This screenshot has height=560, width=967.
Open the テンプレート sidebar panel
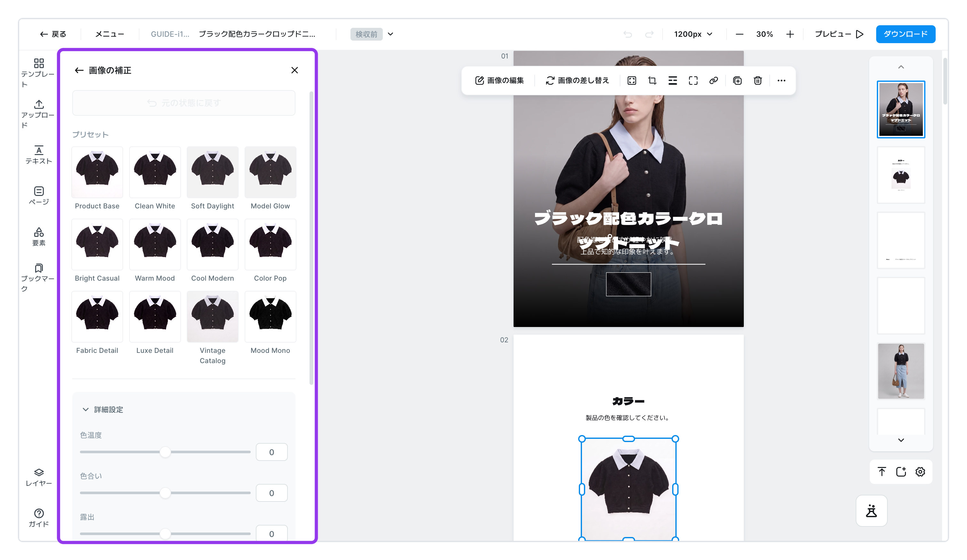point(38,73)
